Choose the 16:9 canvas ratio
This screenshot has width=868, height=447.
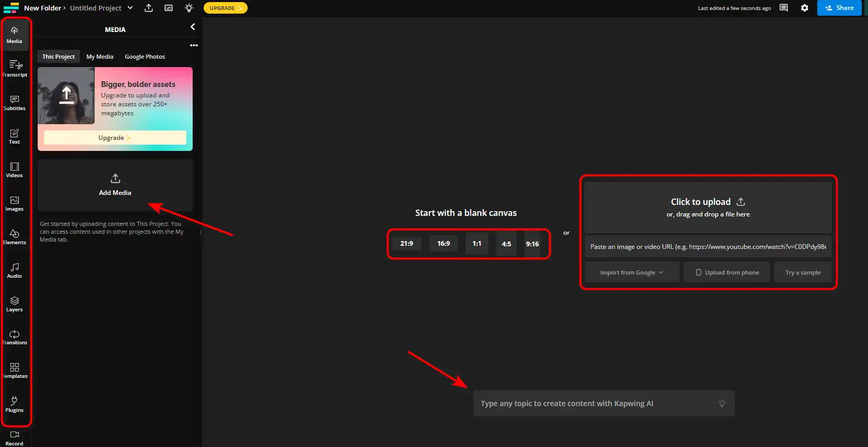[443, 244]
